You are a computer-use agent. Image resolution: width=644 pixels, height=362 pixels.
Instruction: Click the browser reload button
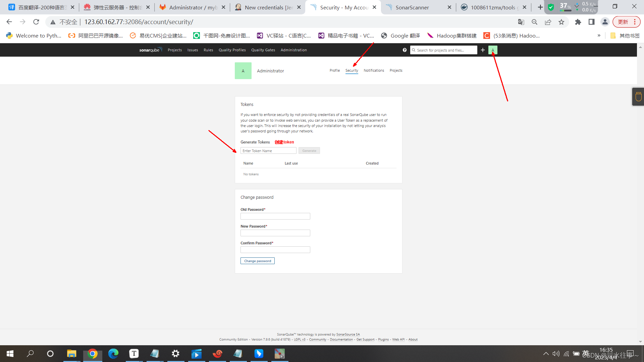click(36, 22)
